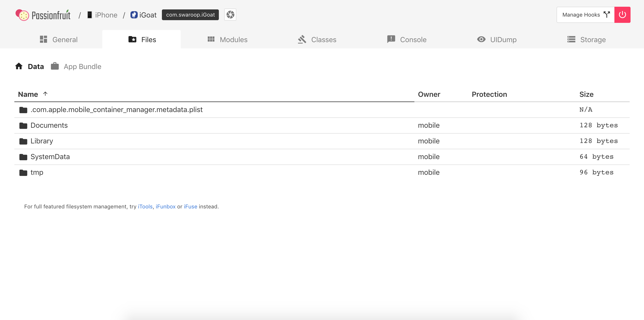
Task: Click the power button icon
Action: click(x=623, y=15)
